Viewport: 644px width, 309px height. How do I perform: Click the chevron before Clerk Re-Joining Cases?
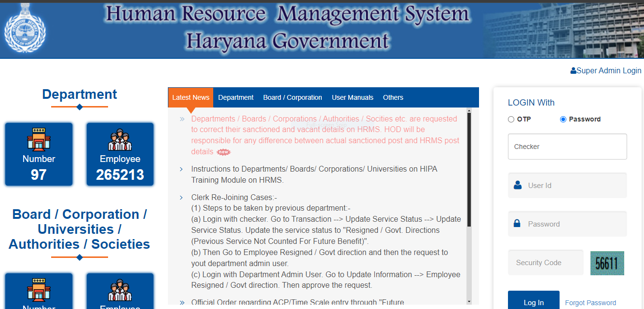coord(181,198)
